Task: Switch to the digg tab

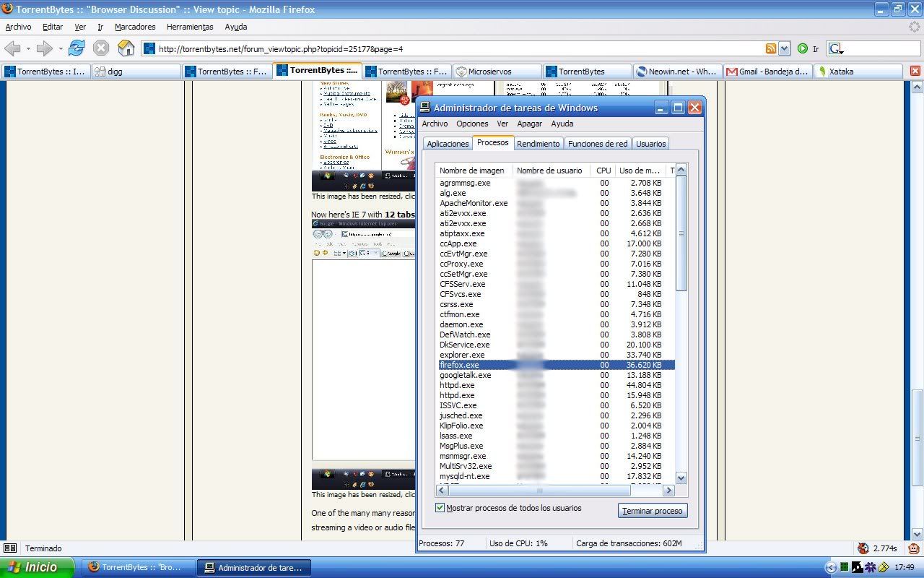Action: (x=136, y=71)
